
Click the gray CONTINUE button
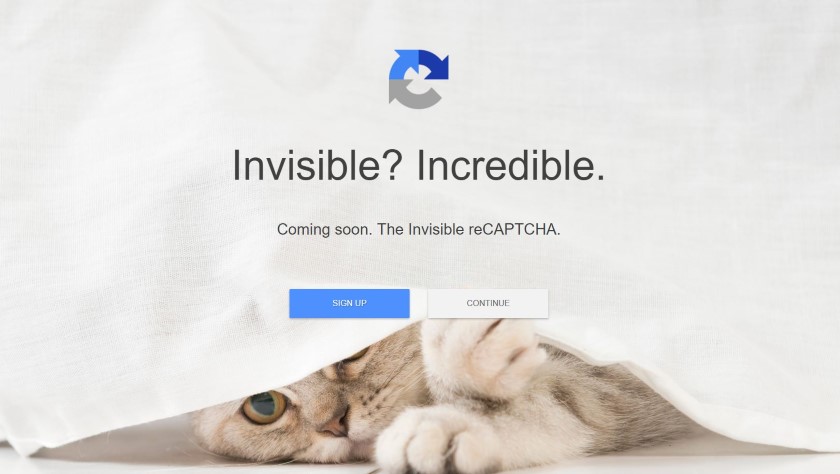click(488, 303)
